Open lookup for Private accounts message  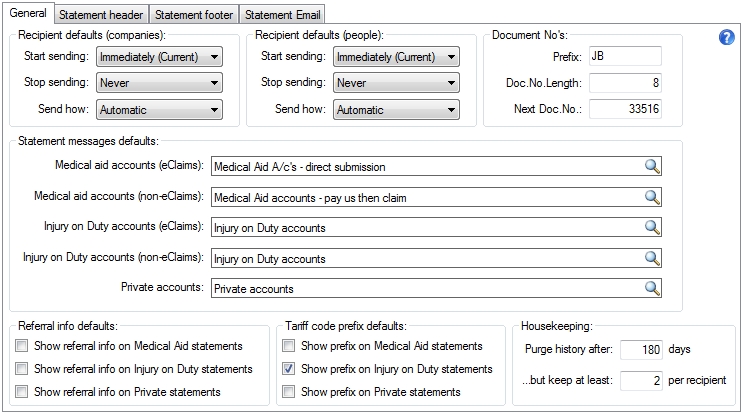coord(652,288)
